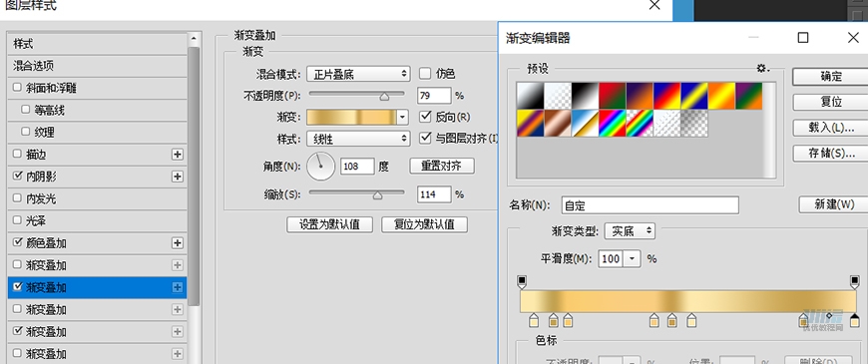The height and width of the screenshot is (364, 868).
Task: Select the black-to-white gradient preset
Action: point(585,97)
